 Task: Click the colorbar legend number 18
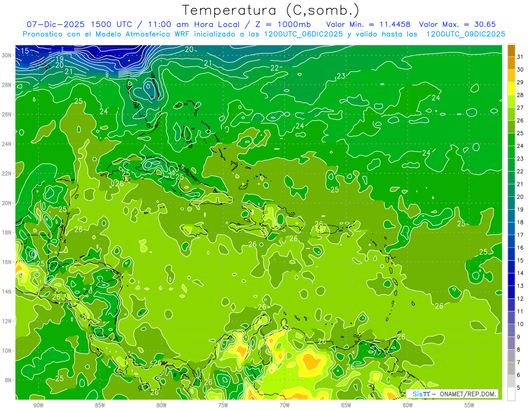520,222
